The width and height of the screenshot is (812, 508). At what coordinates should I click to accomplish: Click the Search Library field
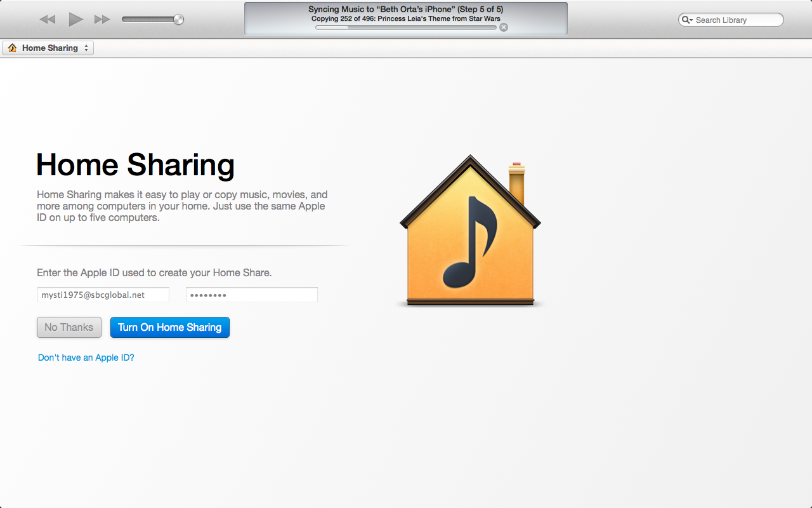730,20
